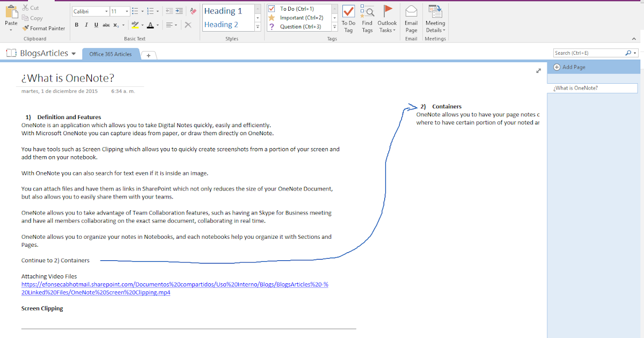644x338 pixels.
Task: Switch to Office 365 Articles section tab
Action: tap(111, 54)
